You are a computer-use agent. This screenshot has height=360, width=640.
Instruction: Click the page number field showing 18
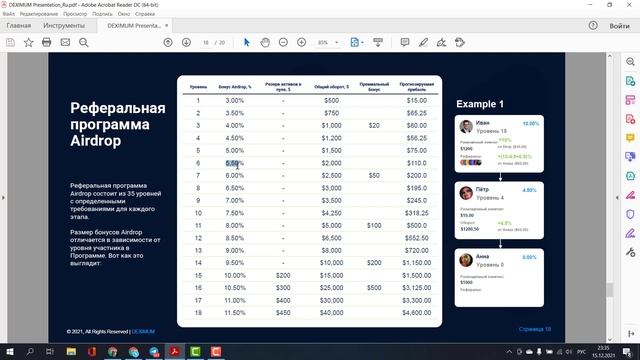[206, 42]
